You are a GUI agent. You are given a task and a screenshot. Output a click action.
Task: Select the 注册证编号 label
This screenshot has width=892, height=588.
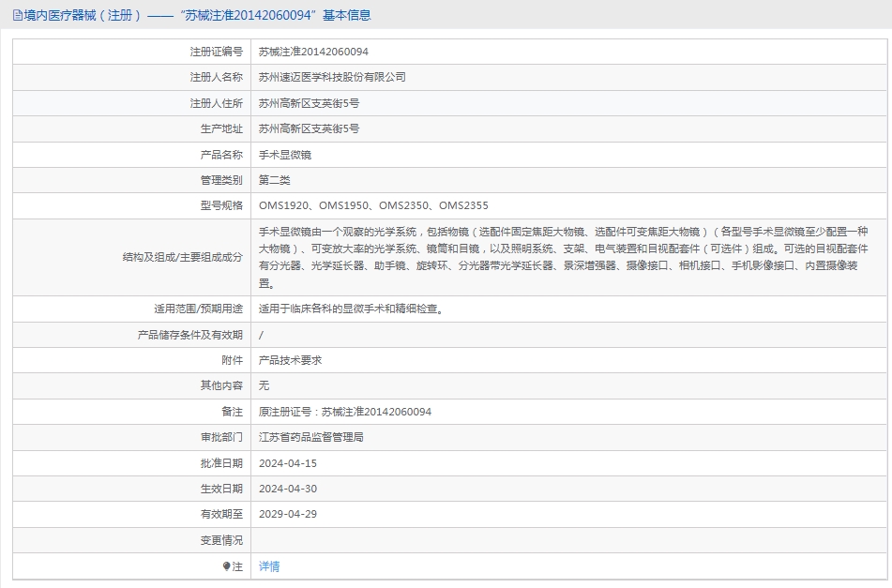point(216,52)
